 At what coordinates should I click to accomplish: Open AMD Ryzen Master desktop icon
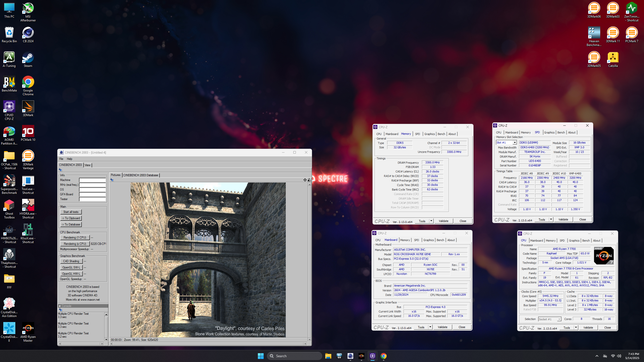click(28, 332)
